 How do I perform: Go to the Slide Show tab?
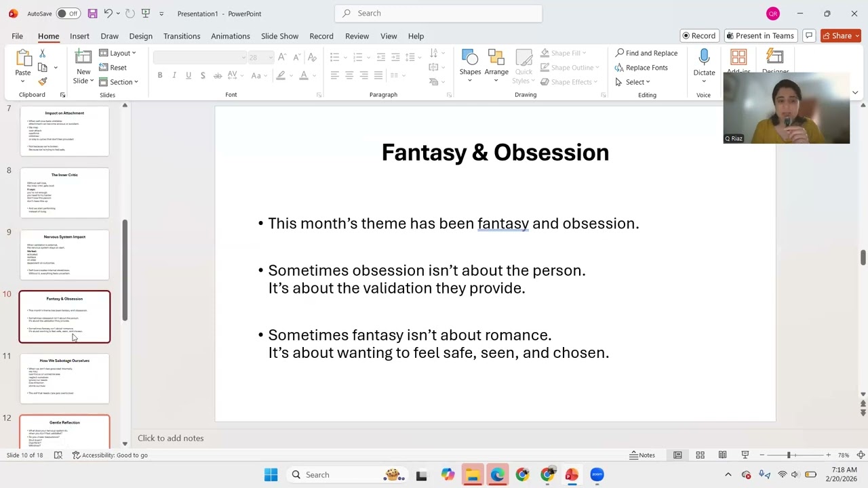[279, 36]
